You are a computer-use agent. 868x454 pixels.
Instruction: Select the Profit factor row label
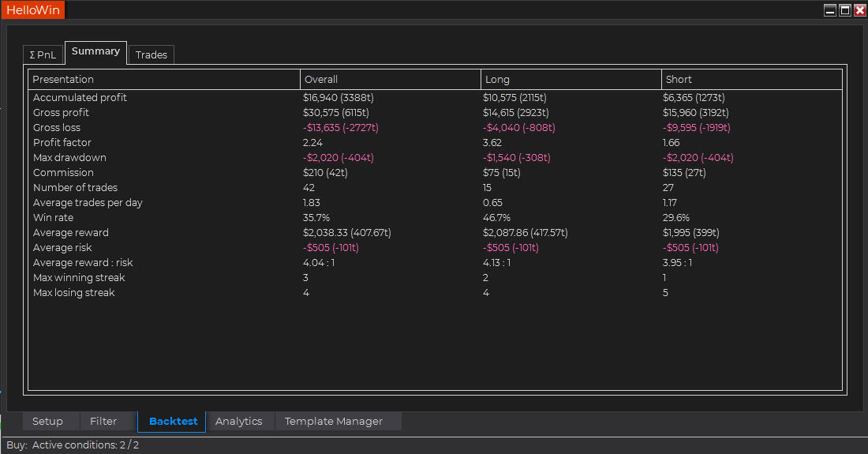62,142
